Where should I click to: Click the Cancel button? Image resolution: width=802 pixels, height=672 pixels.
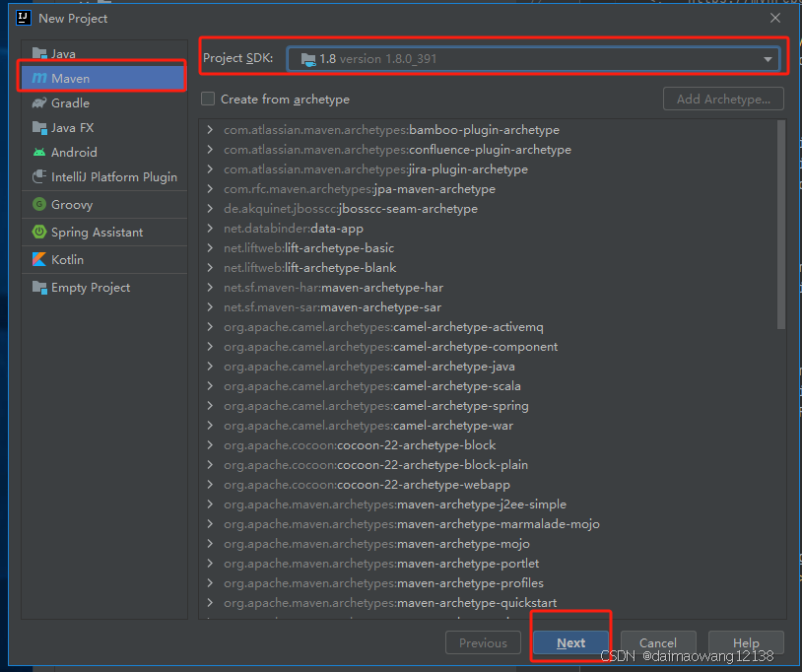[x=658, y=642]
